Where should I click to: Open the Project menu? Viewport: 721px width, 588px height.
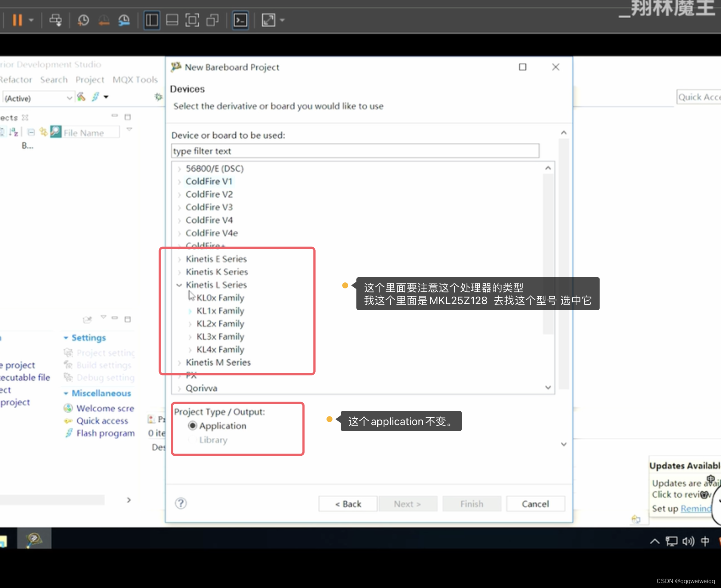[x=90, y=80]
